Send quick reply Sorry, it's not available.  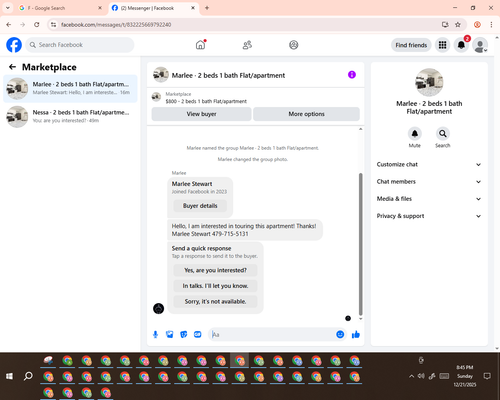215,301
